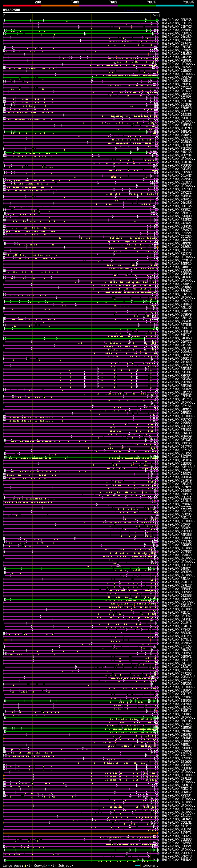Viewport: 197px width, 868px height.
Task: Select the UniRef100_B9FBJ1 label
Action: 177,118
